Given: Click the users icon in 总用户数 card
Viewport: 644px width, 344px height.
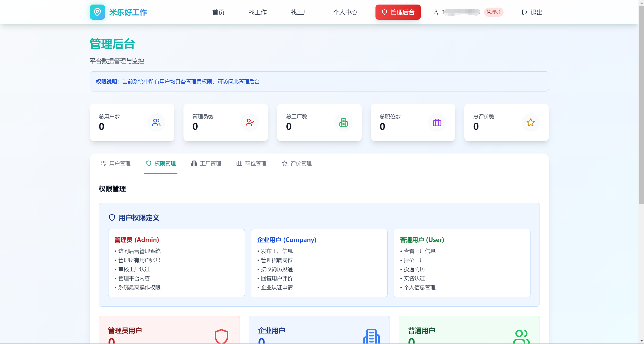Looking at the screenshot, I should (x=156, y=122).
